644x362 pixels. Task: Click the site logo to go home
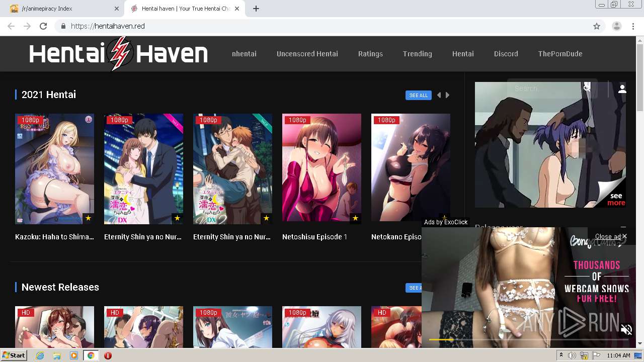(x=118, y=54)
